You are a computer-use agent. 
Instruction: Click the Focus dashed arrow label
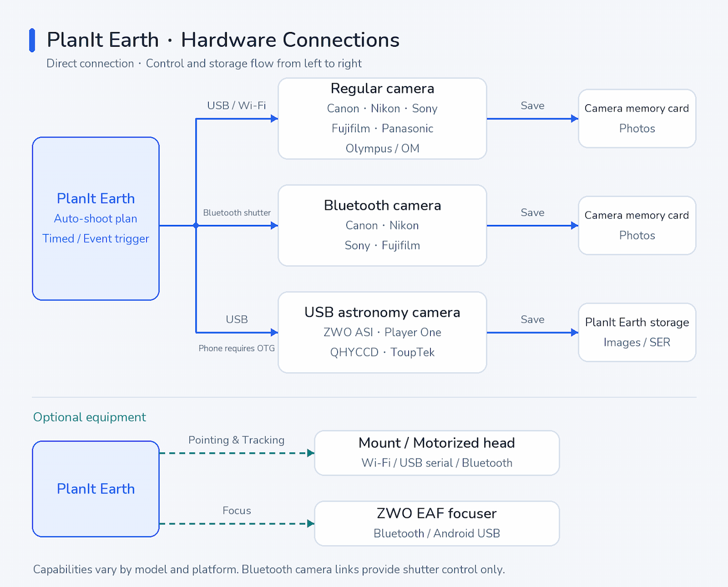point(237,511)
